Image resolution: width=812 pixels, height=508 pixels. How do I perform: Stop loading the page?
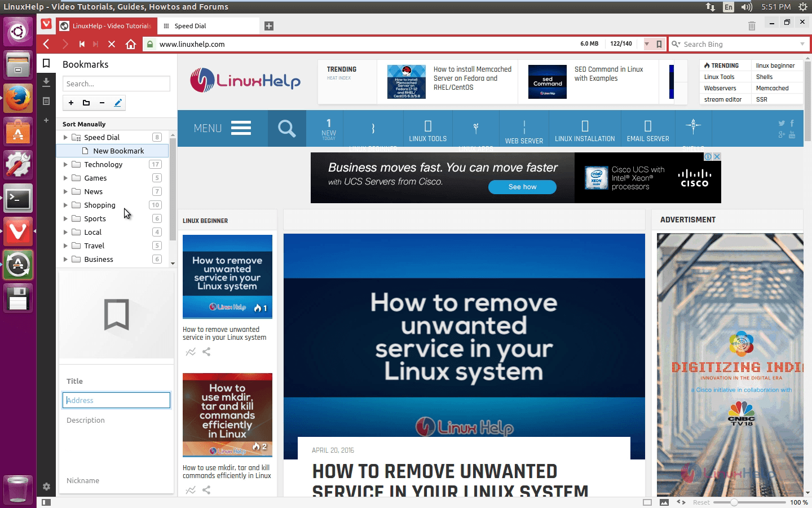(x=112, y=44)
